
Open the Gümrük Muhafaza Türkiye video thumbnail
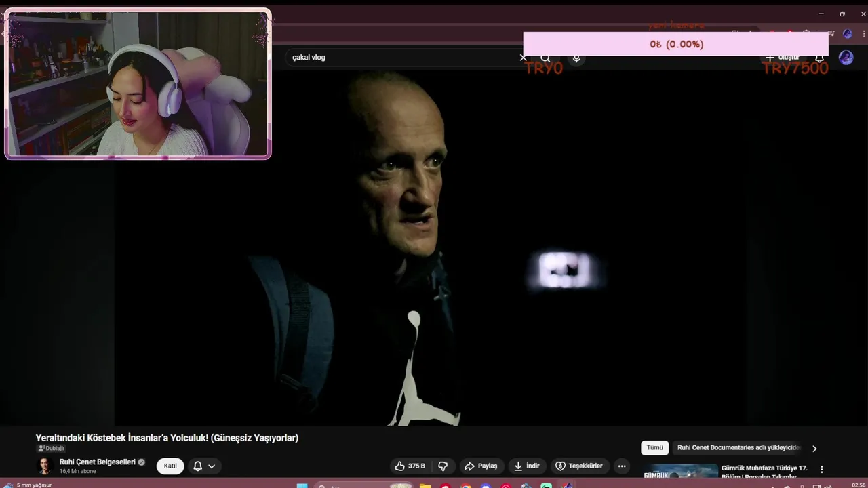[680, 471]
